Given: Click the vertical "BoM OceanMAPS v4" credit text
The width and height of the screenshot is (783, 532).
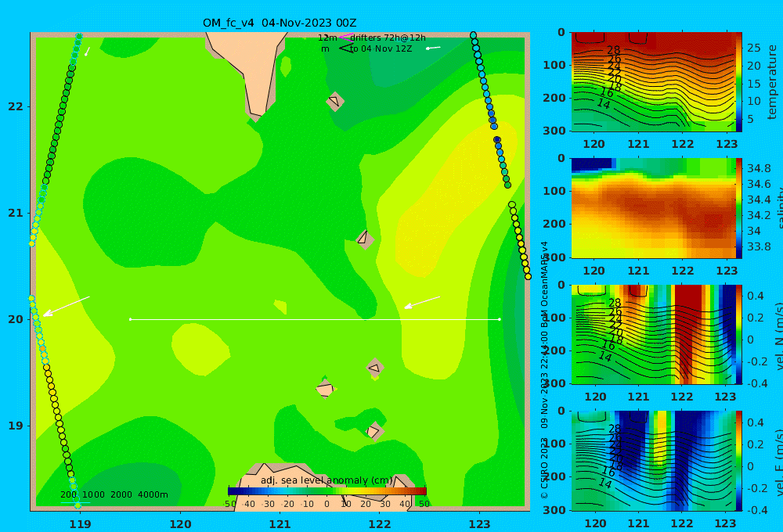Looking at the screenshot, I should [544, 285].
